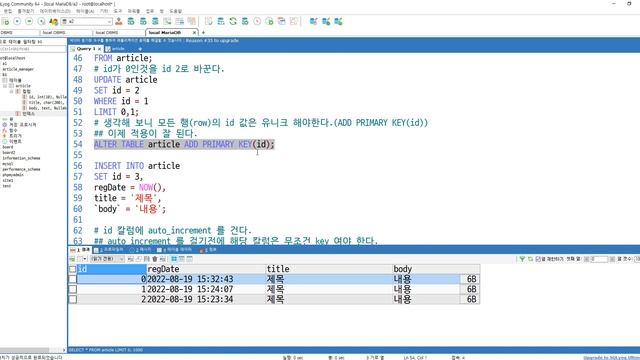640x360 pixels.
Task: Click the clock scheduler toolbar icon
Action: coord(257,21)
